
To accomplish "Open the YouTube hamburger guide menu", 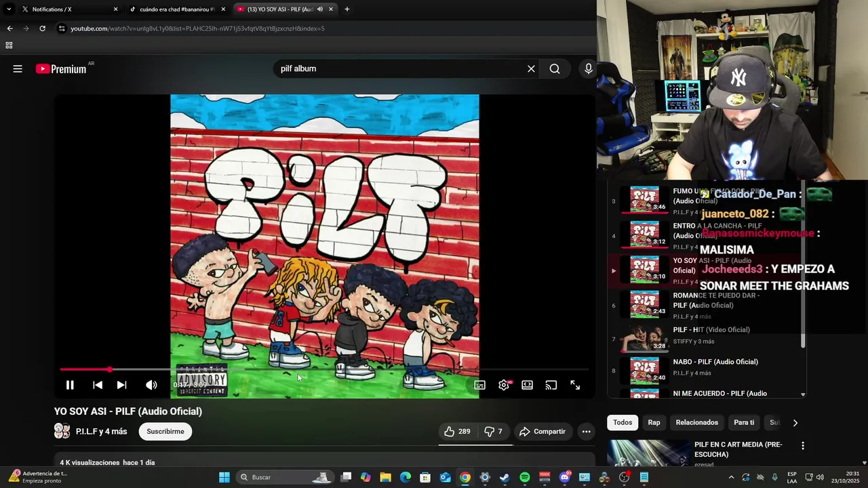I will [18, 68].
